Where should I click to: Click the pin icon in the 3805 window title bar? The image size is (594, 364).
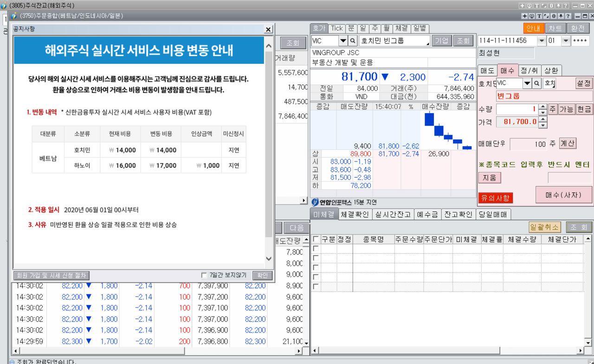click(559, 6)
